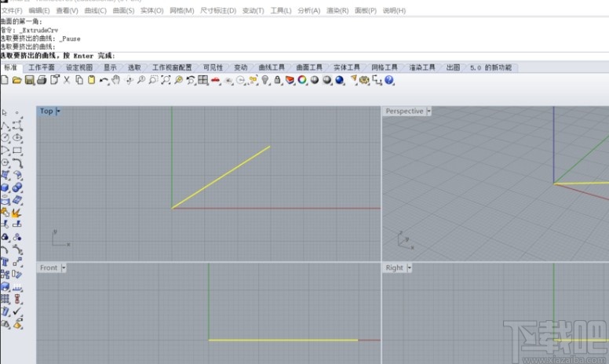Screen dimensions: 609x364
Task: Toggle the light bulb hide icon
Action: pyautogui.click(x=265, y=80)
